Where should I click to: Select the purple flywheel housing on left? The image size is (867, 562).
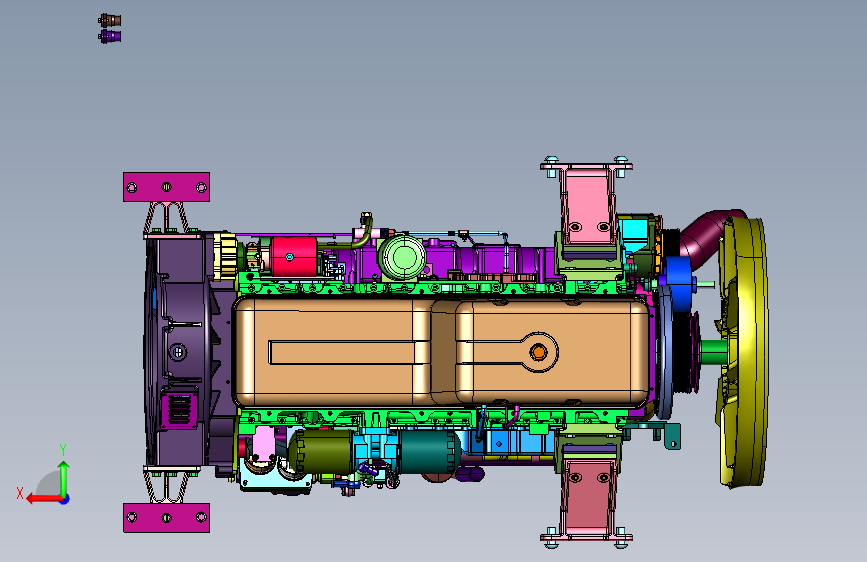(x=180, y=352)
